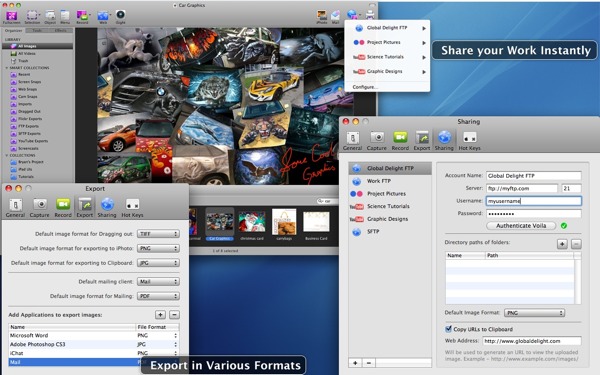Select the Organizer tab
The width and height of the screenshot is (600, 375).
14,30
